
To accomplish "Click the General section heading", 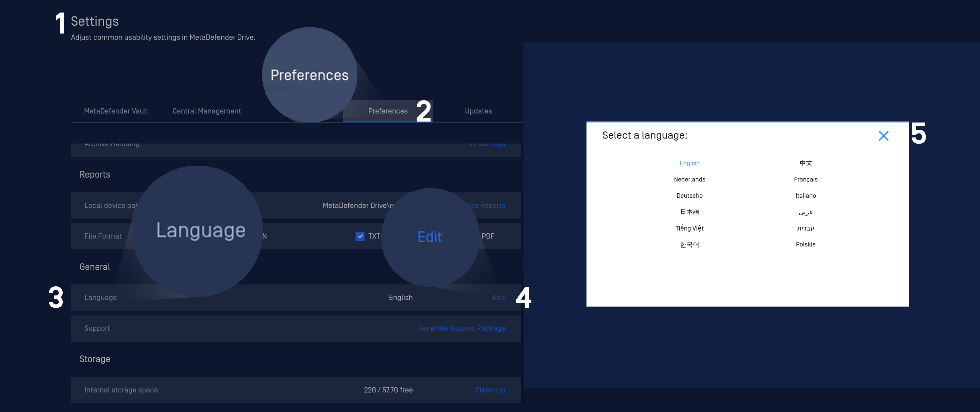I will tap(95, 267).
